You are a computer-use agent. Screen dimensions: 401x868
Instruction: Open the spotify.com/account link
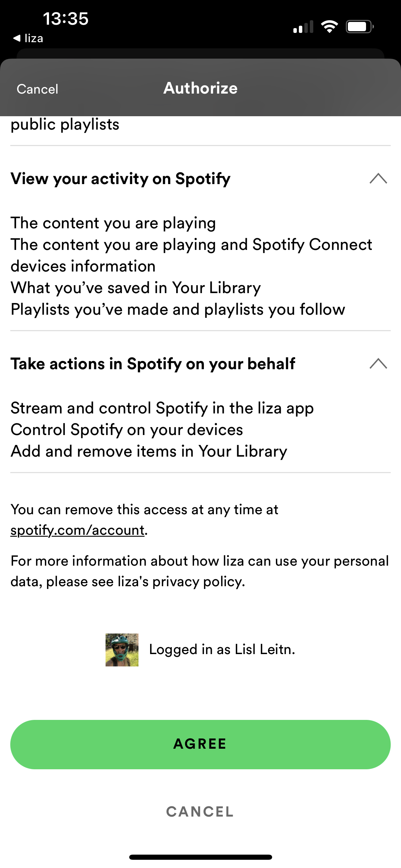pos(77,530)
